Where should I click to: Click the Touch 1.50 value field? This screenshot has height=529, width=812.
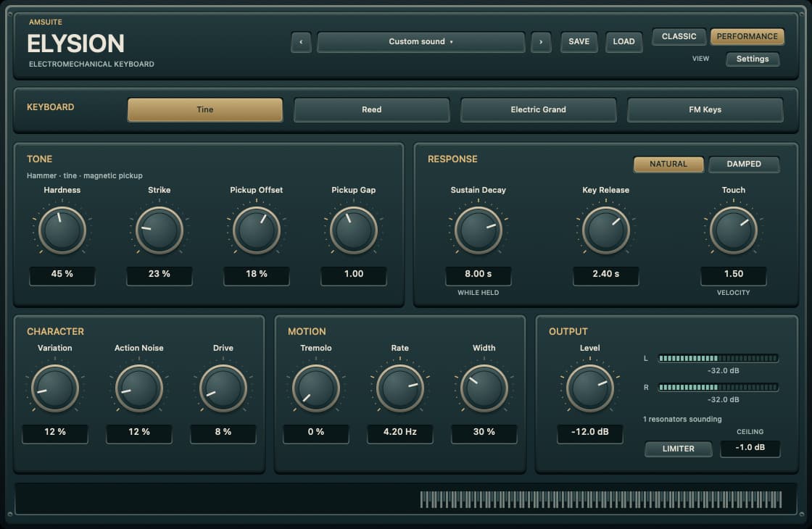(x=733, y=275)
